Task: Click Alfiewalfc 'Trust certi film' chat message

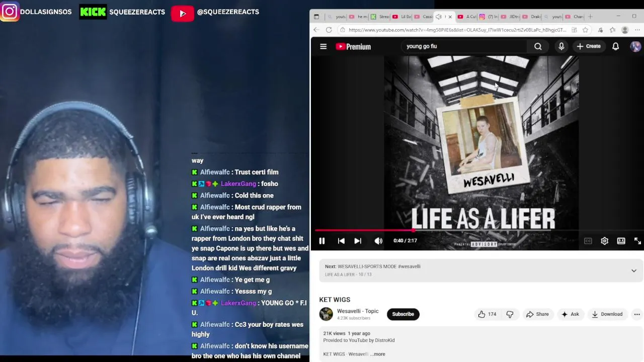Action: [235, 172]
